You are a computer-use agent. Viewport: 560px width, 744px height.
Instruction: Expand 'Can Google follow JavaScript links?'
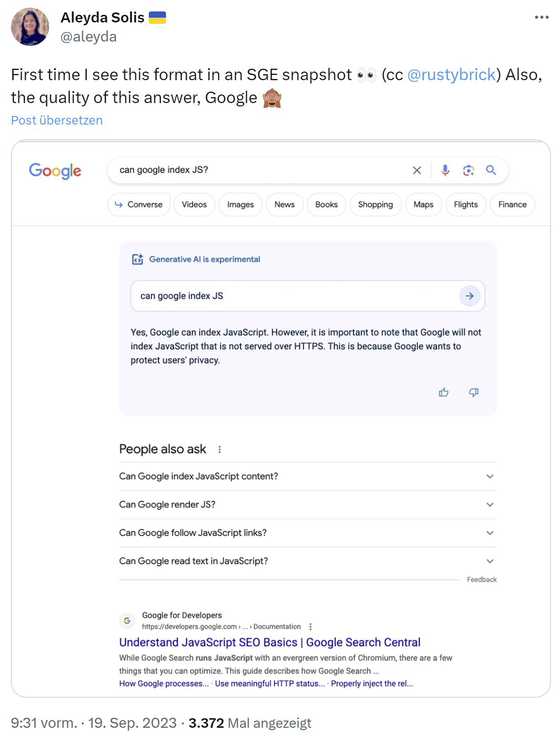point(489,533)
